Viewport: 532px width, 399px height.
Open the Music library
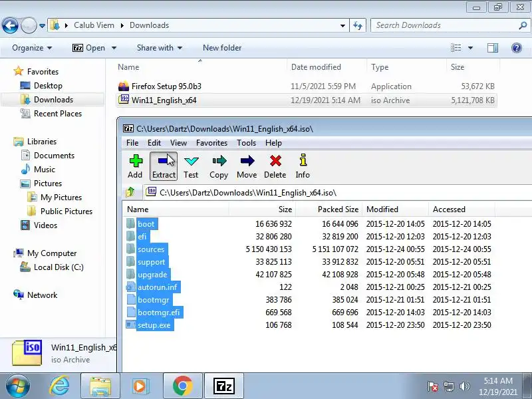pyautogui.click(x=44, y=170)
